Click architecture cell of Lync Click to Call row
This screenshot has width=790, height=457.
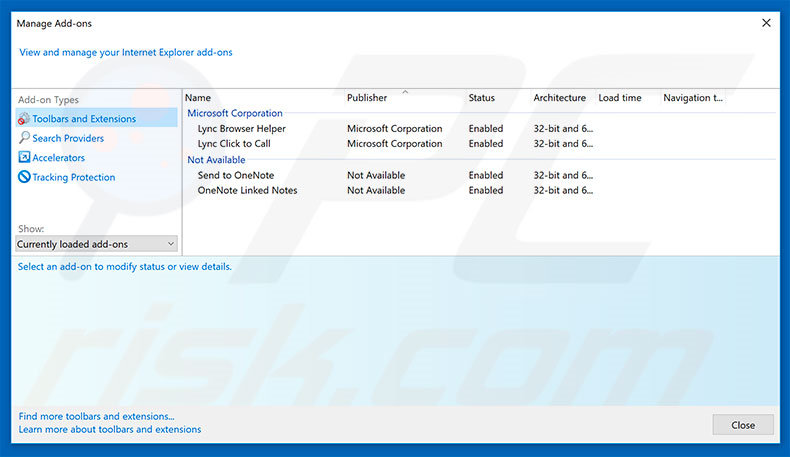point(563,144)
